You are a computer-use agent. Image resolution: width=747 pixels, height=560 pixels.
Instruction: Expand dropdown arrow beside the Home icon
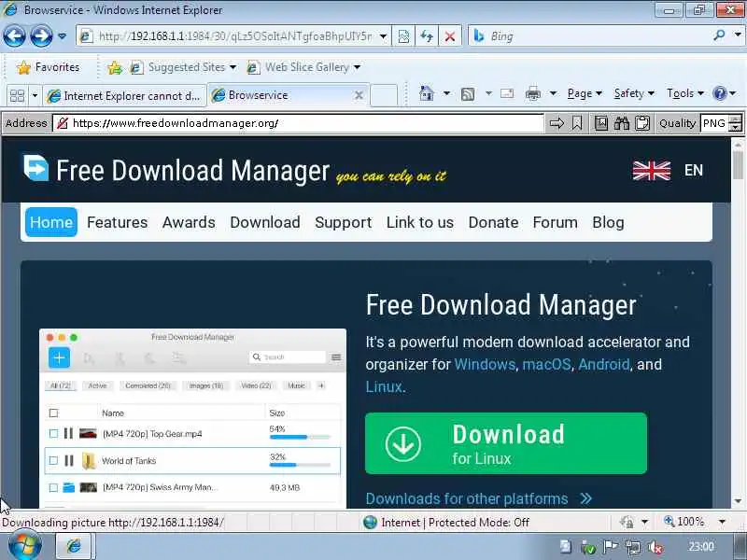446,93
